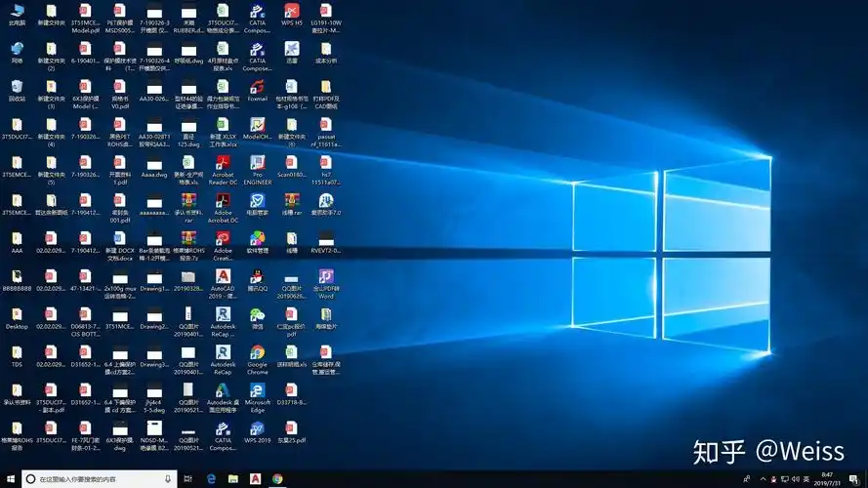Open AutoCAD from the taskbar
868x488 pixels.
(255, 479)
